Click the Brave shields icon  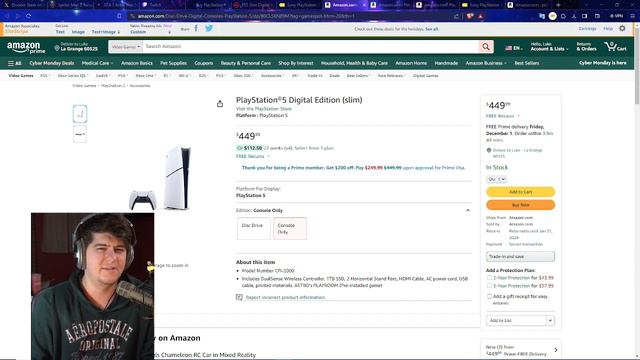pos(470,16)
